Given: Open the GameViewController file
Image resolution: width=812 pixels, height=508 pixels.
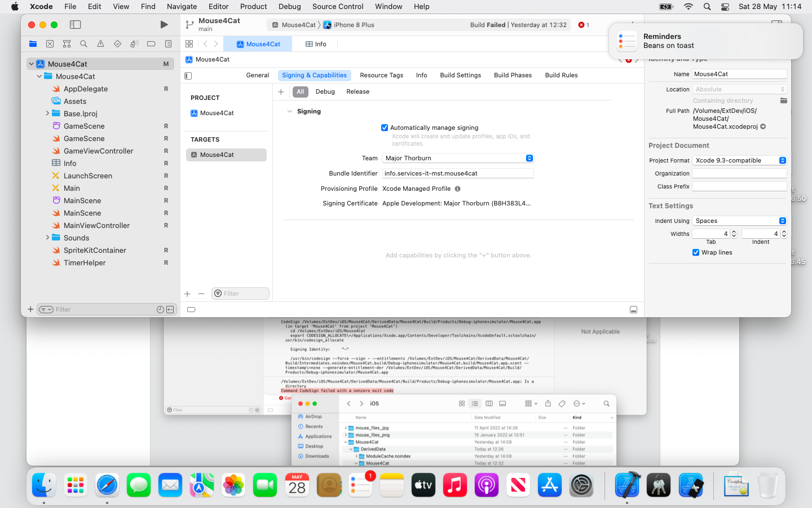Looking at the screenshot, I should click(99, 151).
